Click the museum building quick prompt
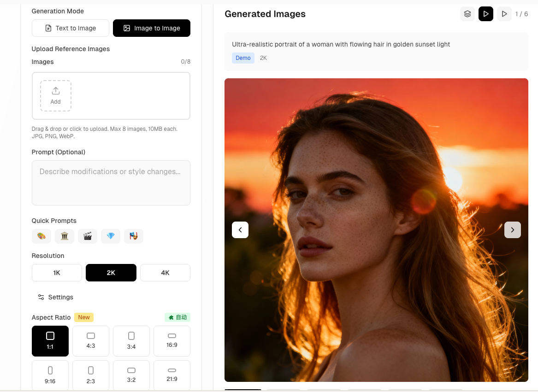This screenshot has width=538, height=392. coord(64,236)
